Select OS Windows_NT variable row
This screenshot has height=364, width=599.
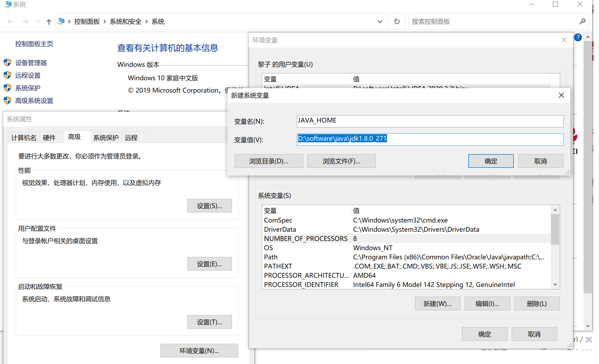406,248
